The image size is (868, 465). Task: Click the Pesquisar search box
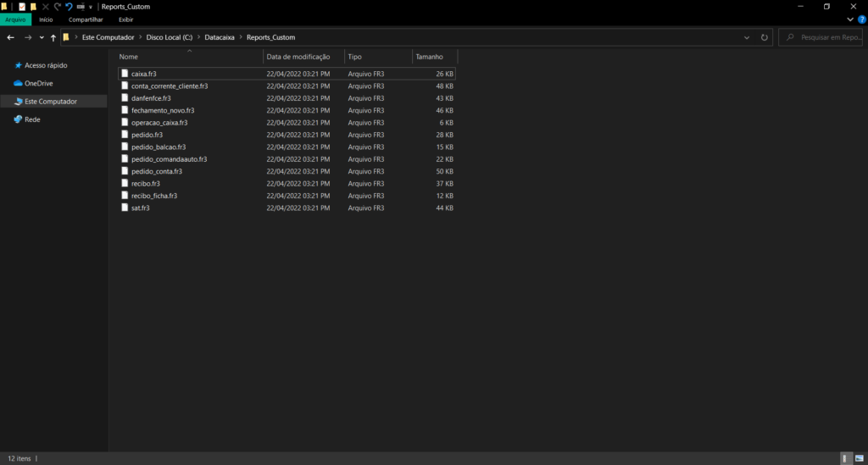[x=826, y=37]
